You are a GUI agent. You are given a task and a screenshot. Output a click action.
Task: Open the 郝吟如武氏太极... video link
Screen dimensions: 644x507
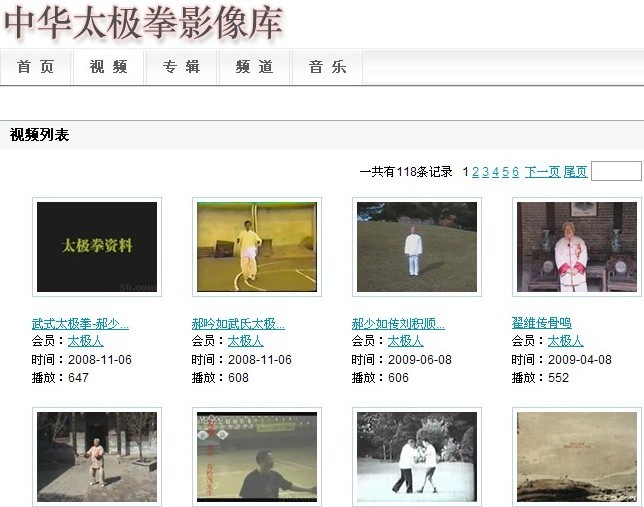click(x=238, y=324)
